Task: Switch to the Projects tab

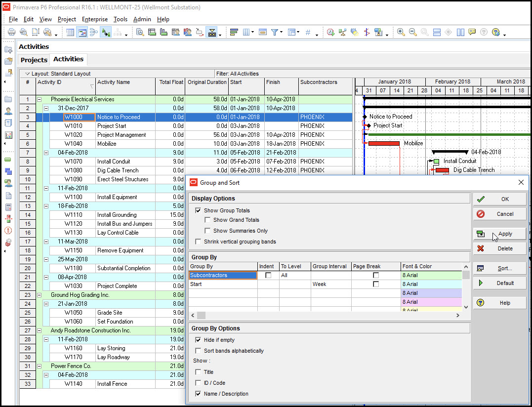Action: (34, 59)
